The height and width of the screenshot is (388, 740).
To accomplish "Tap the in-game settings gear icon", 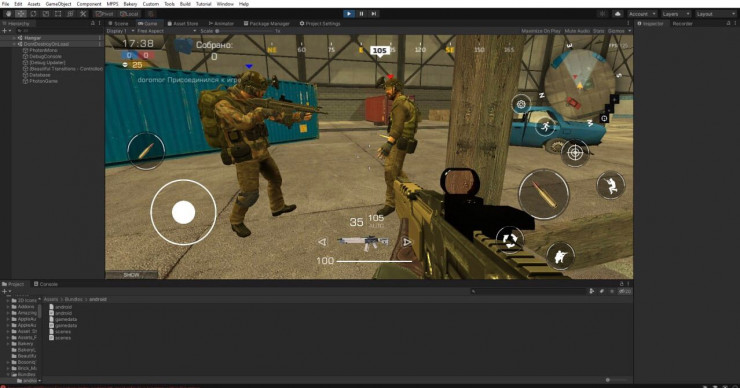I will [521, 104].
